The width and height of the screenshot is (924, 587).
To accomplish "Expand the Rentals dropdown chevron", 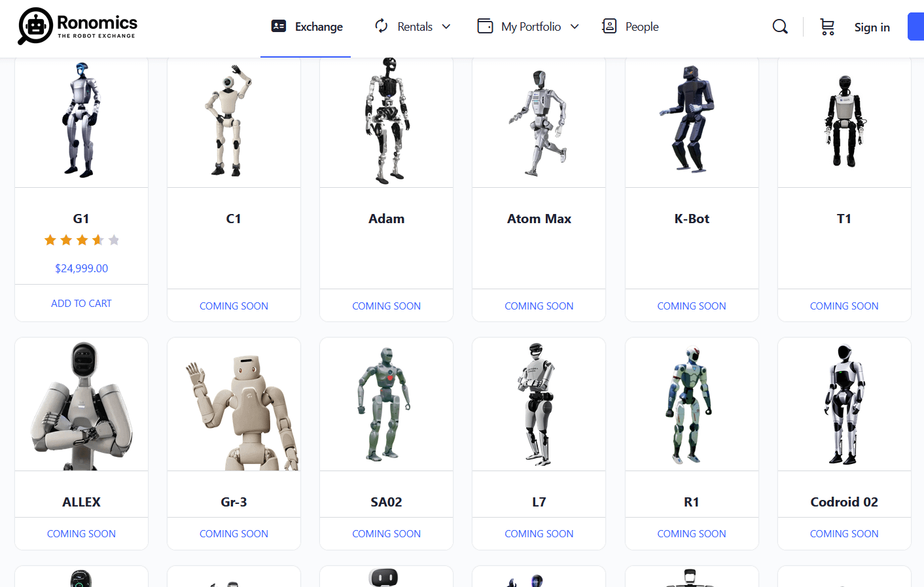I will [446, 27].
